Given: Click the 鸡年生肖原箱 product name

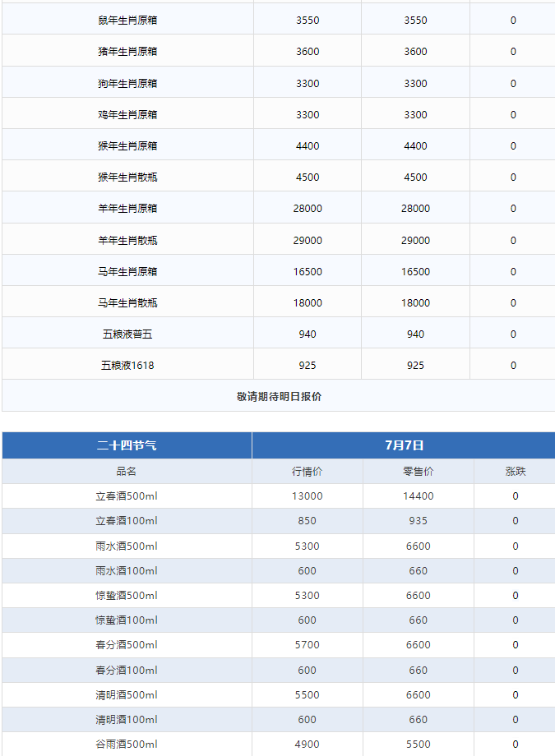Looking at the screenshot, I should (x=127, y=115).
